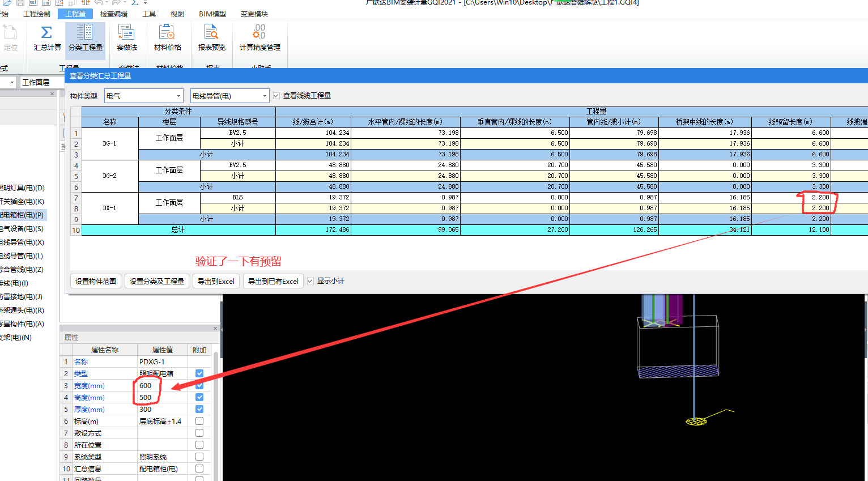Toggle 查看线缆工程量 checkbox
868x481 pixels.
pos(276,96)
